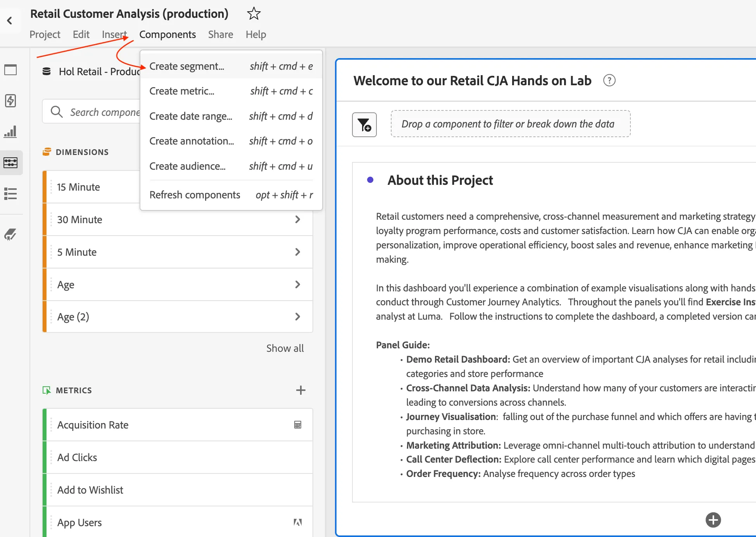This screenshot has width=756, height=537.
Task: Favorite the project with the star icon
Action: [x=254, y=14]
